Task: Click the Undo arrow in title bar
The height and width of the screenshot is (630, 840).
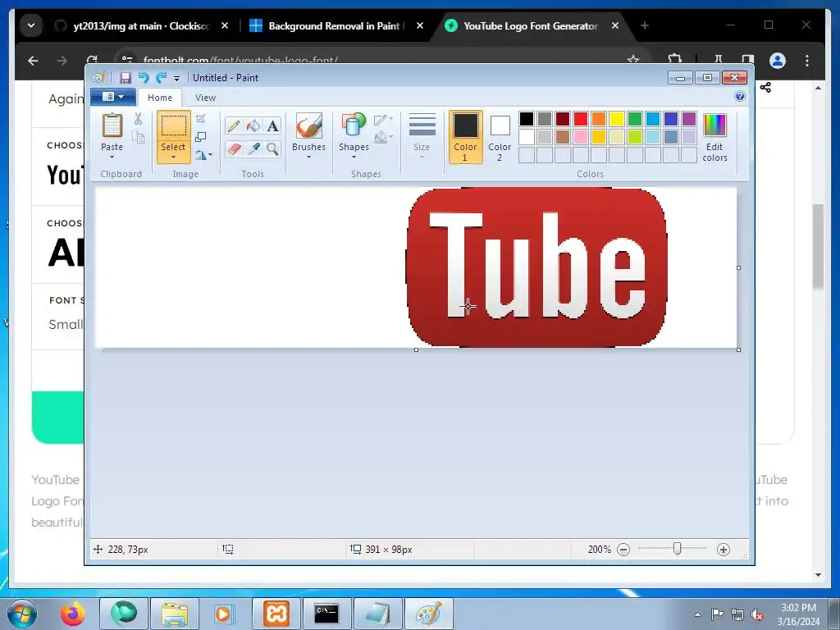Action: tap(144, 78)
